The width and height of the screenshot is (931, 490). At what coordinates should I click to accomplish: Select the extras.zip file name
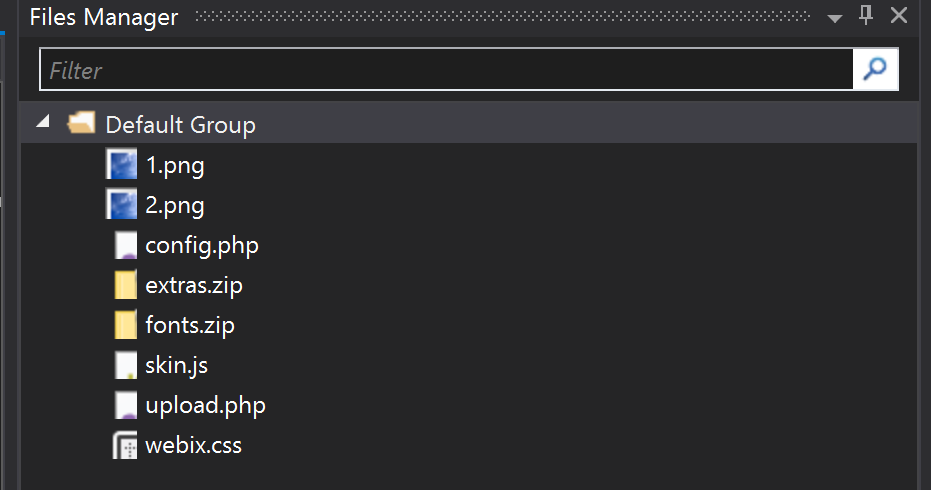coord(194,286)
